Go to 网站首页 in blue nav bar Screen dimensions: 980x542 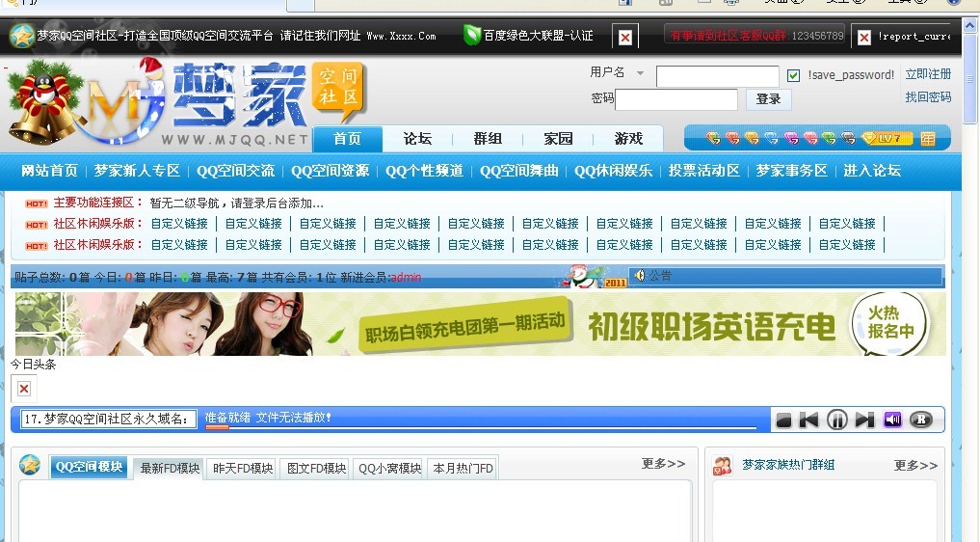tap(49, 171)
